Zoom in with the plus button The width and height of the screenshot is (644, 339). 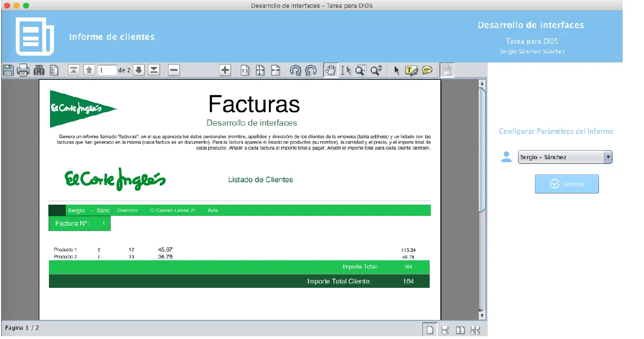(x=225, y=70)
